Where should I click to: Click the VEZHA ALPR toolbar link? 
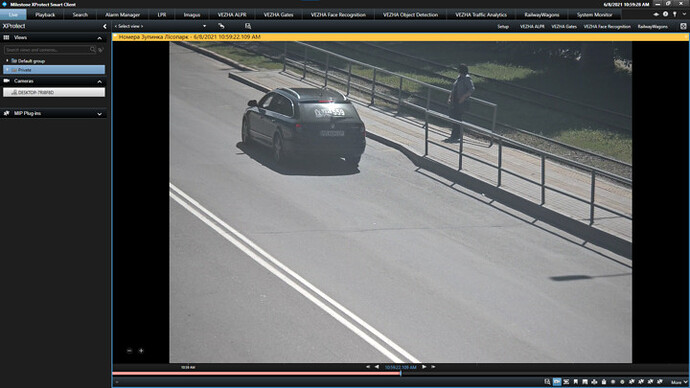point(532,26)
